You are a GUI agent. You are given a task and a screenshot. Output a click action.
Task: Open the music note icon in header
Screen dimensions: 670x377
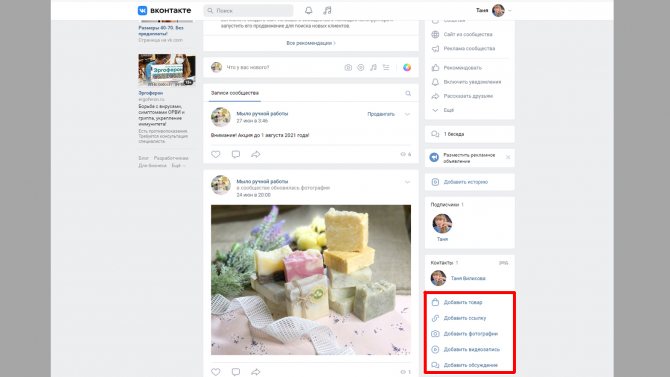point(327,10)
